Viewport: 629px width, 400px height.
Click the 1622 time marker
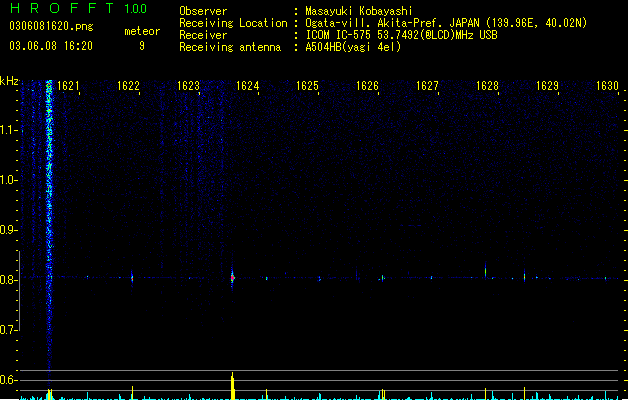pos(128,86)
